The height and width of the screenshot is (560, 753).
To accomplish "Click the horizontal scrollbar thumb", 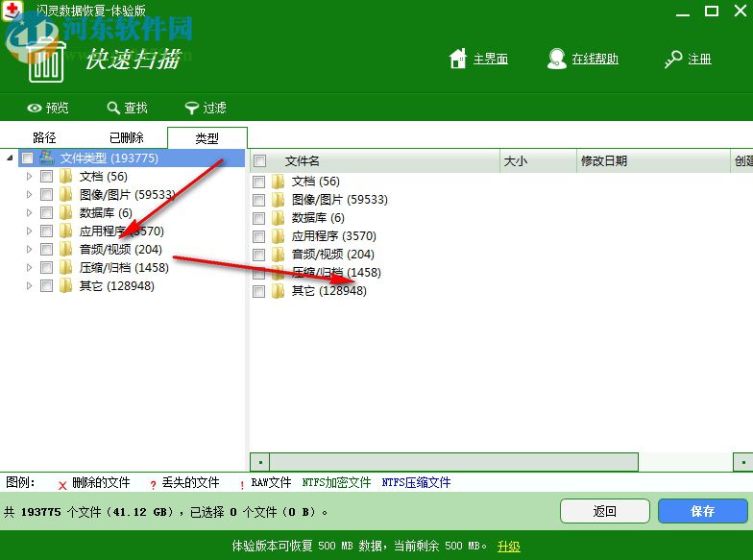I will pyautogui.click(x=453, y=462).
